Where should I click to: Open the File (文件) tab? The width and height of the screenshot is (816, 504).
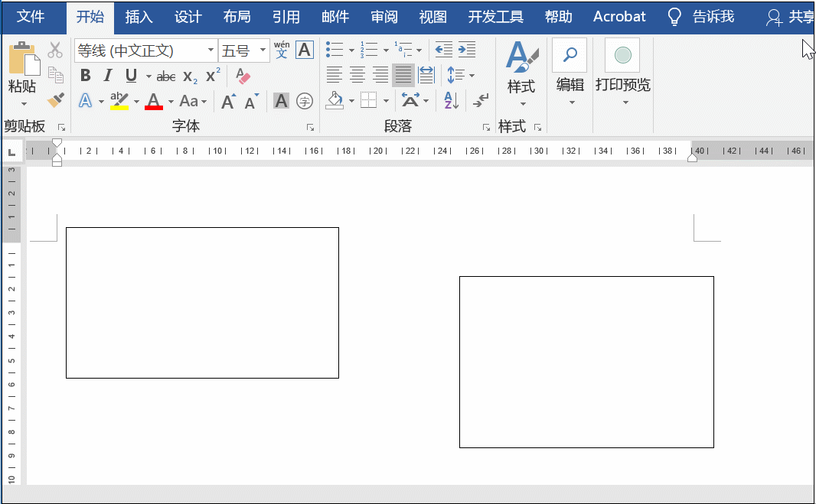coord(31,17)
